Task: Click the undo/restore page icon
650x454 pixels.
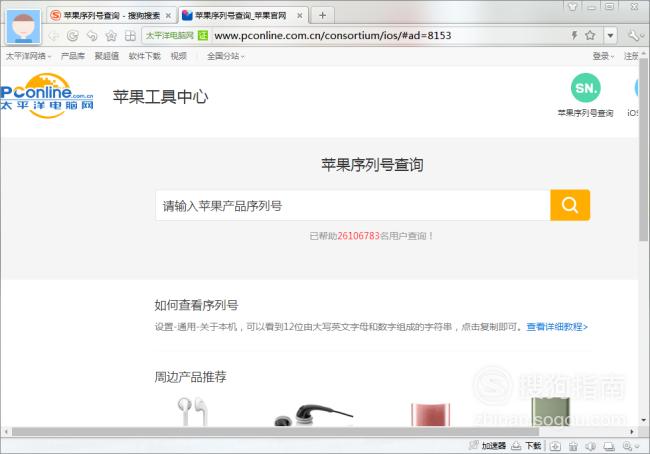Action: 92,36
